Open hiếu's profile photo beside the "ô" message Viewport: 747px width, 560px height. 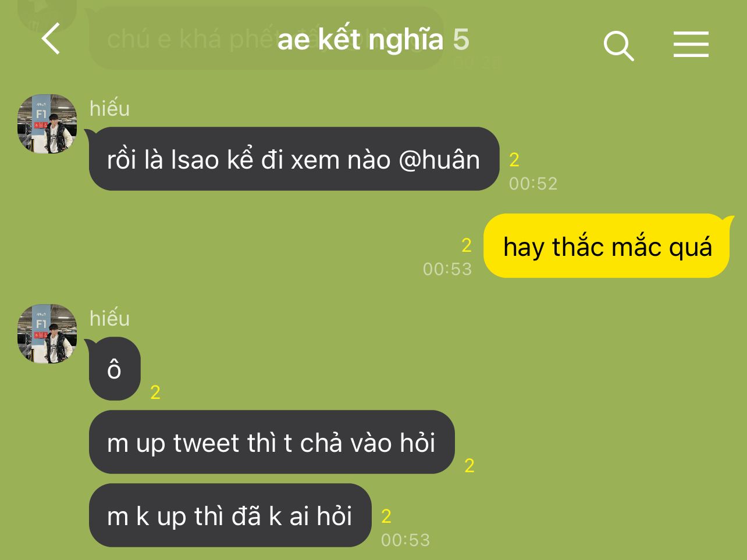47,334
